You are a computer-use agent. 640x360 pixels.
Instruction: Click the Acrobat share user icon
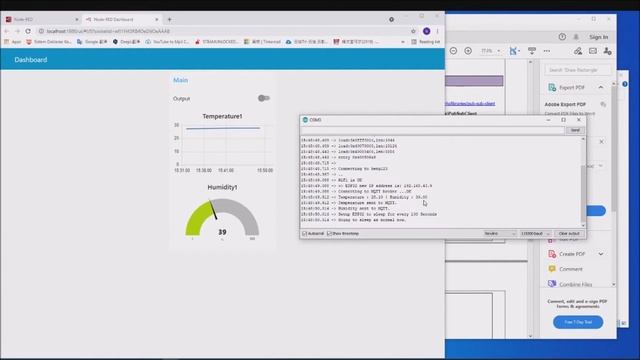[x=607, y=51]
